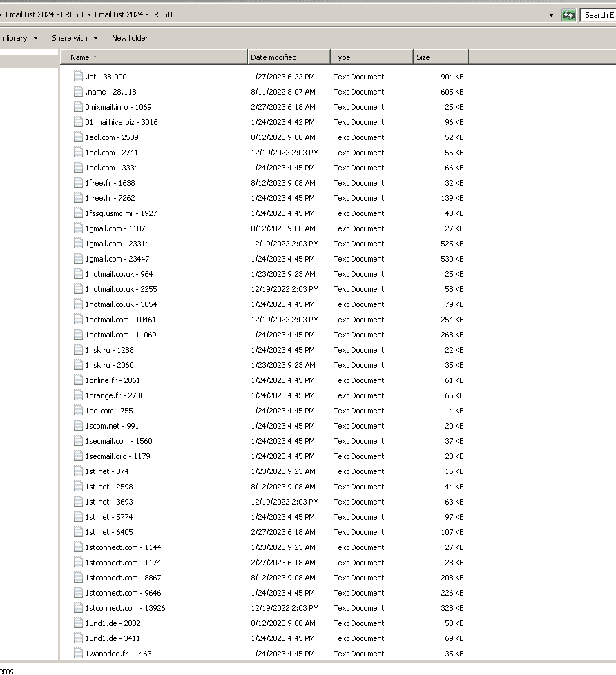
Task: Click the Search field
Action: coord(599,15)
